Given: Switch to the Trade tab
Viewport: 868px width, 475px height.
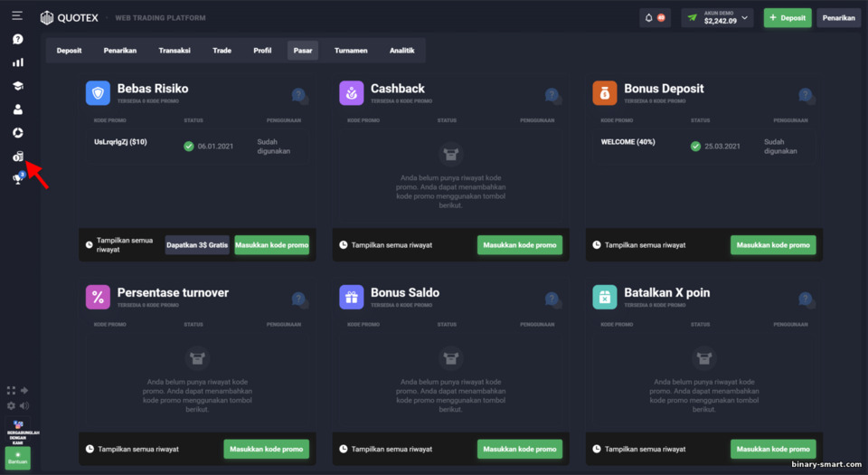Looking at the screenshot, I should (x=222, y=51).
